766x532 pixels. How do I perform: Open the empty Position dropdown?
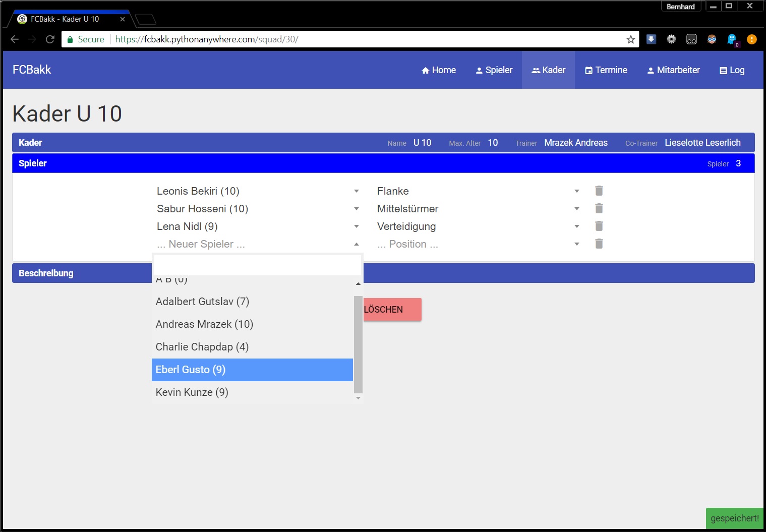(478, 244)
